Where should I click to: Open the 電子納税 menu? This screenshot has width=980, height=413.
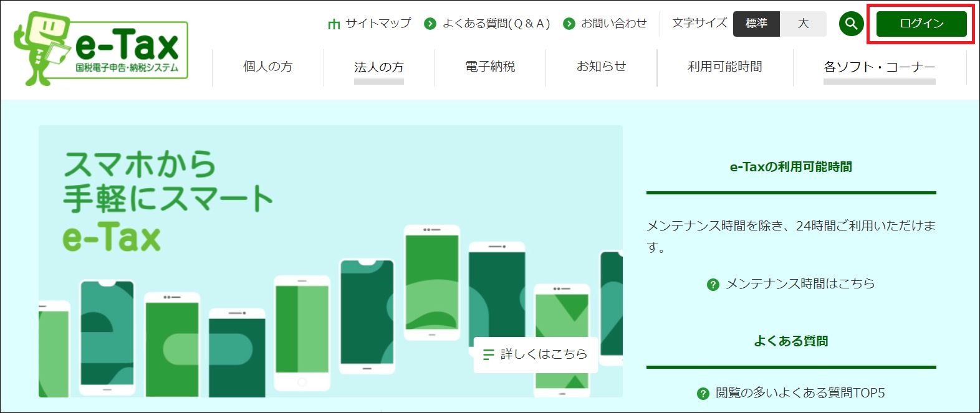(490, 67)
